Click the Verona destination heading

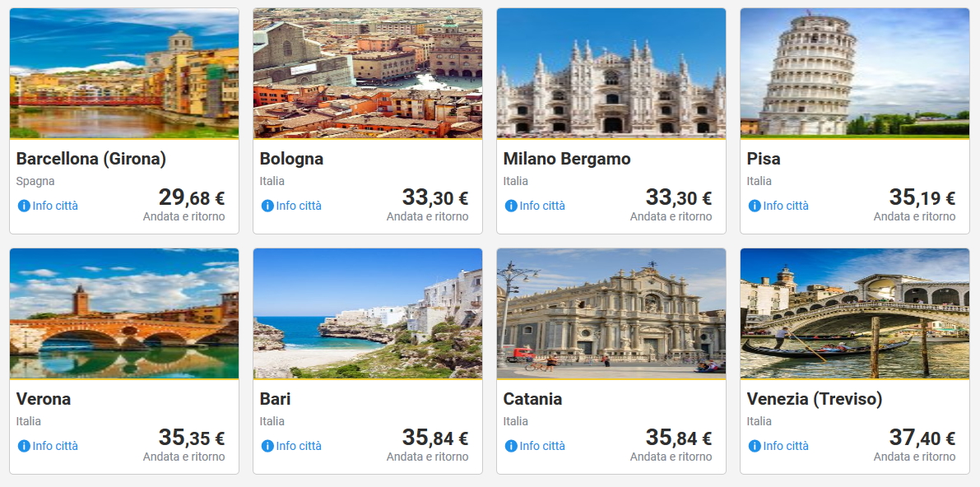(44, 399)
